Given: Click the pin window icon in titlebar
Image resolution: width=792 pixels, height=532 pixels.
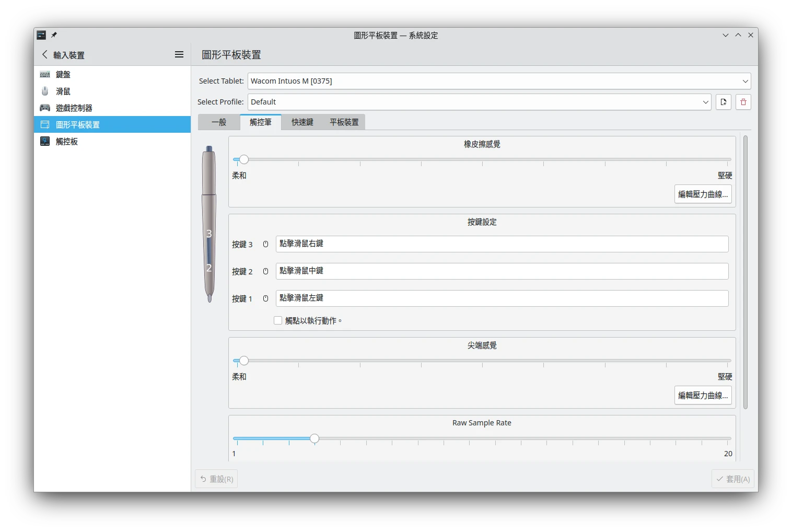Looking at the screenshot, I should tap(54, 35).
